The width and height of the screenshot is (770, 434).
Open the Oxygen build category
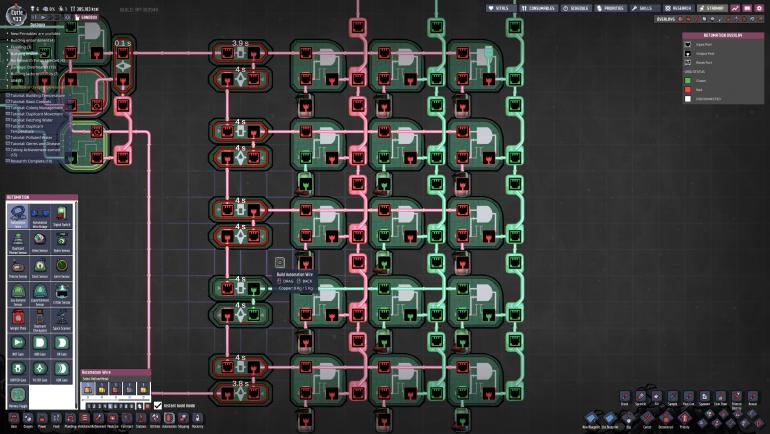28,419
